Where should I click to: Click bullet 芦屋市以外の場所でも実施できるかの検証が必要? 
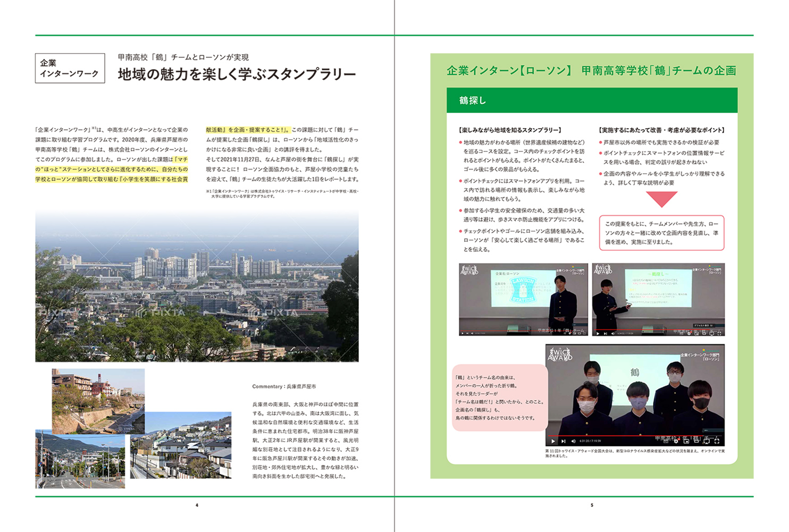click(659, 142)
